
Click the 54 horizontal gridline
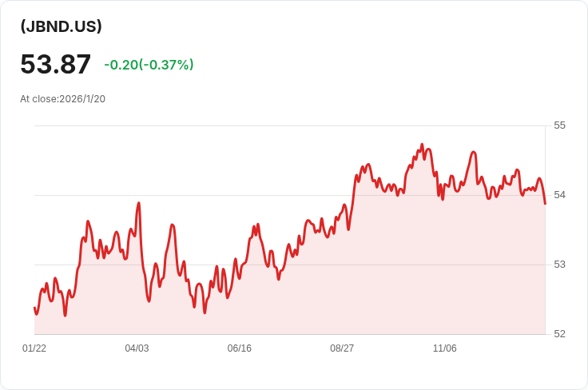coord(290,195)
